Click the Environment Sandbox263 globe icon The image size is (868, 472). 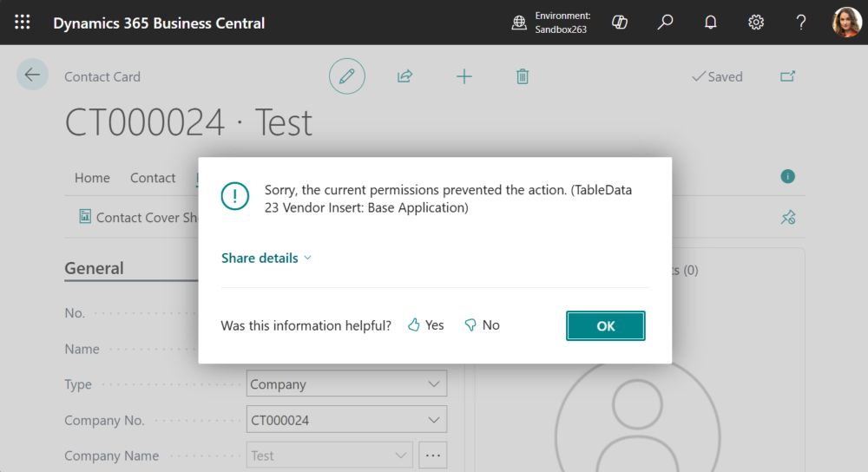click(x=519, y=23)
